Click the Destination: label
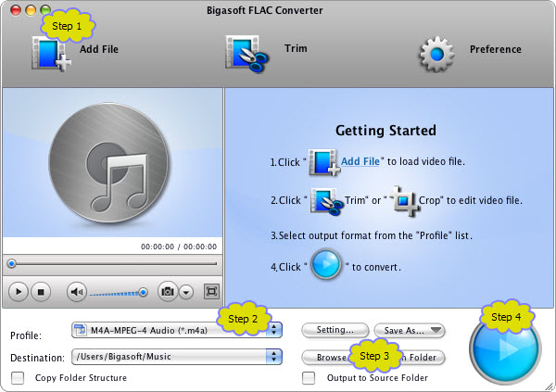Viewport: 556px width, 392px height. tap(38, 358)
